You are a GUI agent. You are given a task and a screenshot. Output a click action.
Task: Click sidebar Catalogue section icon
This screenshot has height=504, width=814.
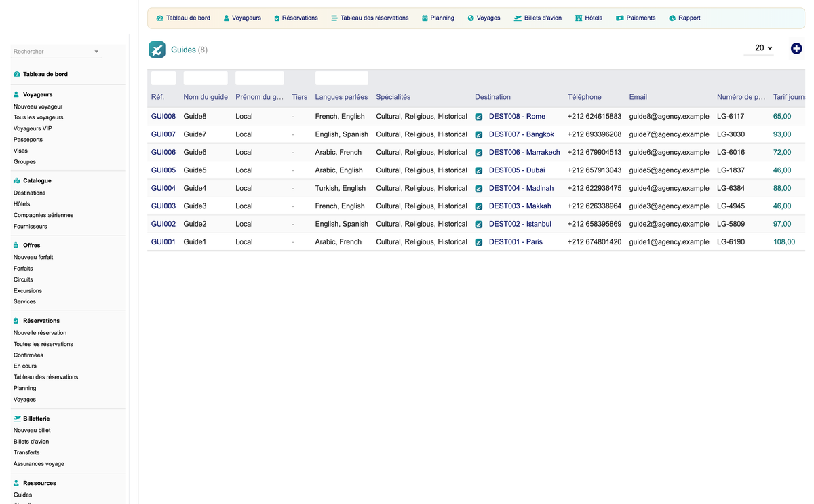pyautogui.click(x=17, y=181)
